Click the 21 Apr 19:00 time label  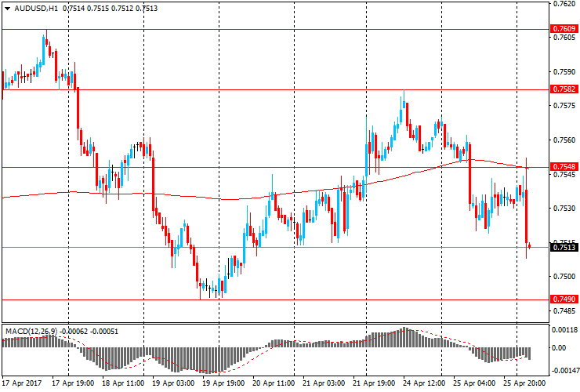pyautogui.click(x=374, y=383)
